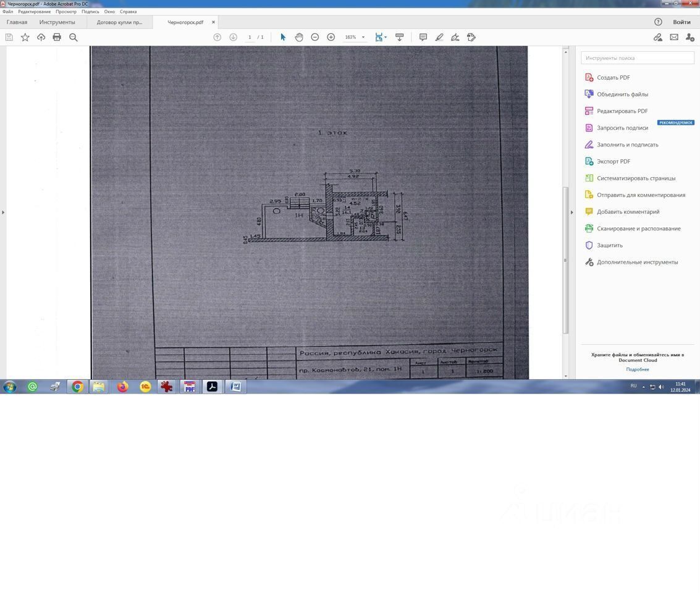Viewport: 700px width, 593px height.
Task: Add document to favorites with star icon
Action: click(25, 38)
